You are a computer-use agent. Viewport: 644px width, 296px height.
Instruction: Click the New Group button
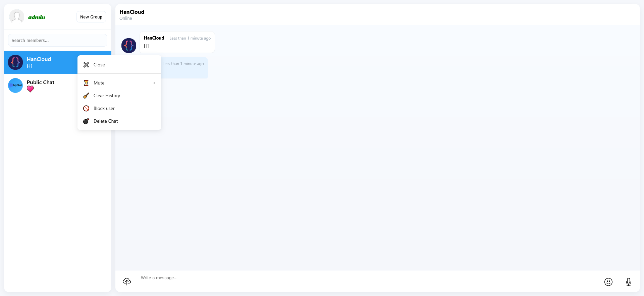click(x=91, y=17)
